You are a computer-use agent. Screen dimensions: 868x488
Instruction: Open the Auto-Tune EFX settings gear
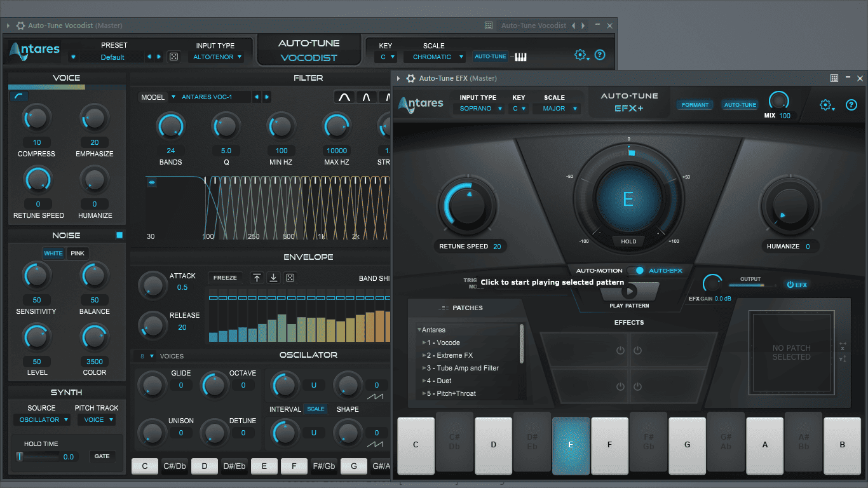click(x=826, y=105)
